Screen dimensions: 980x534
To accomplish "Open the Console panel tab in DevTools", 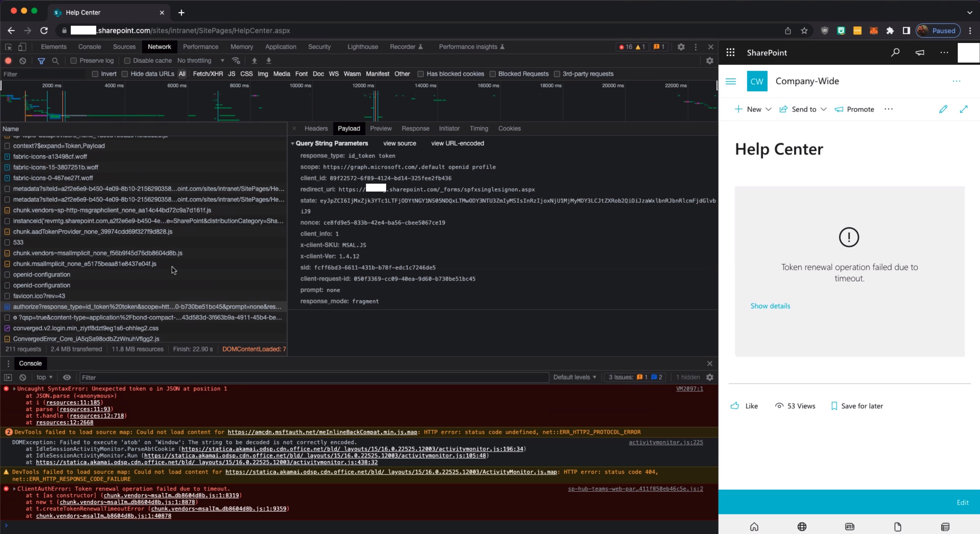I will pos(90,47).
